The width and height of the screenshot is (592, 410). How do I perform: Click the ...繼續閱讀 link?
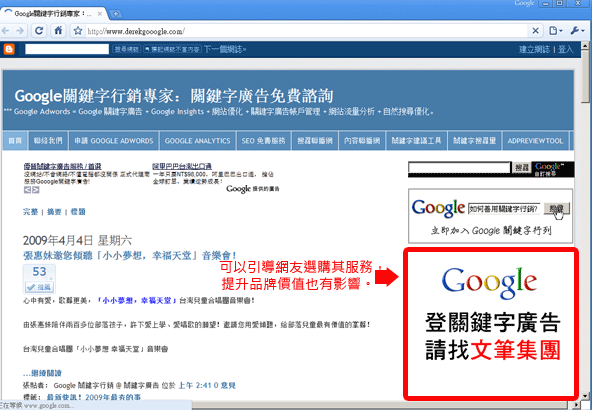pos(42,373)
